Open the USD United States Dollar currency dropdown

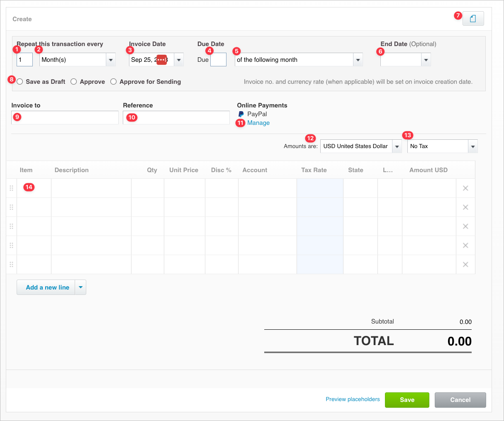[397, 146]
